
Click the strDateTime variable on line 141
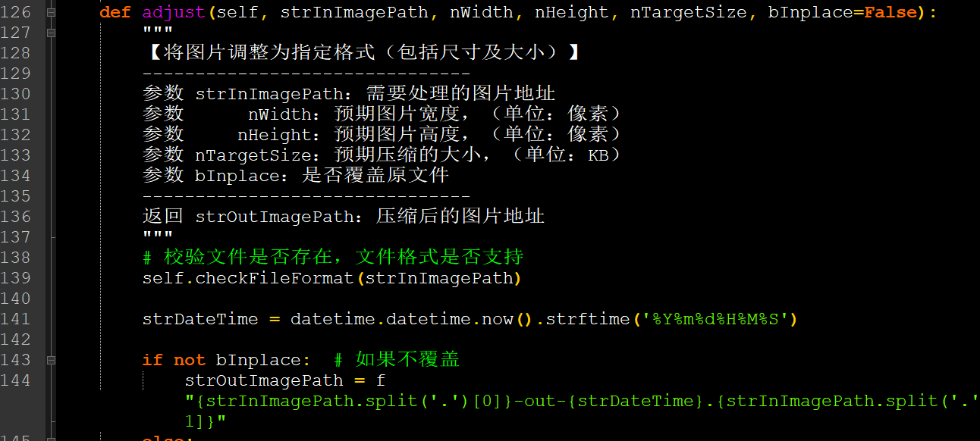pyautogui.click(x=200, y=319)
